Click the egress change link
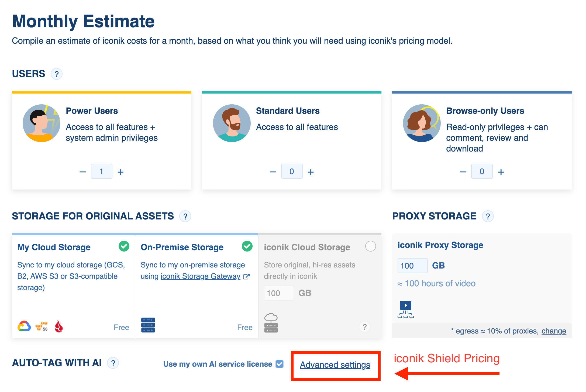The width and height of the screenshot is (586, 392). point(554,331)
